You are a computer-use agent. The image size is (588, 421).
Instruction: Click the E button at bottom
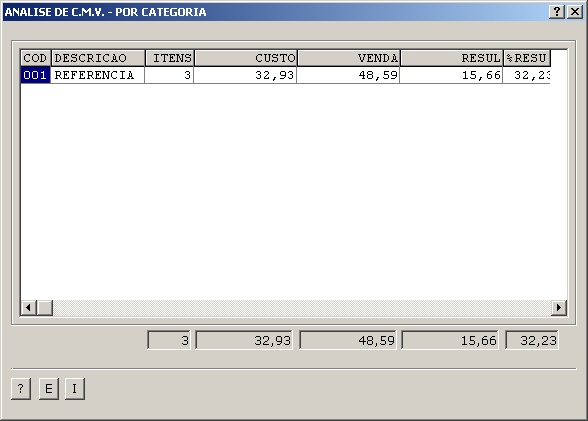coord(49,389)
